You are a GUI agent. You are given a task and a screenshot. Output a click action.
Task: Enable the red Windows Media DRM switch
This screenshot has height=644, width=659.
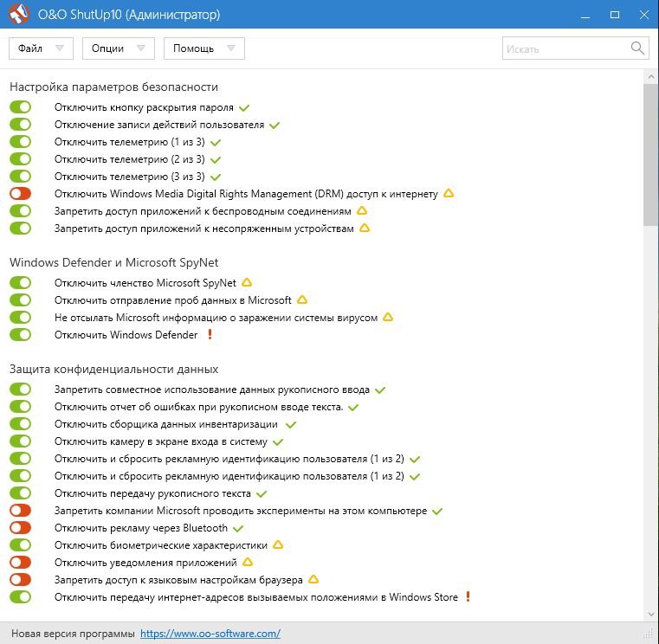click(x=20, y=193)
